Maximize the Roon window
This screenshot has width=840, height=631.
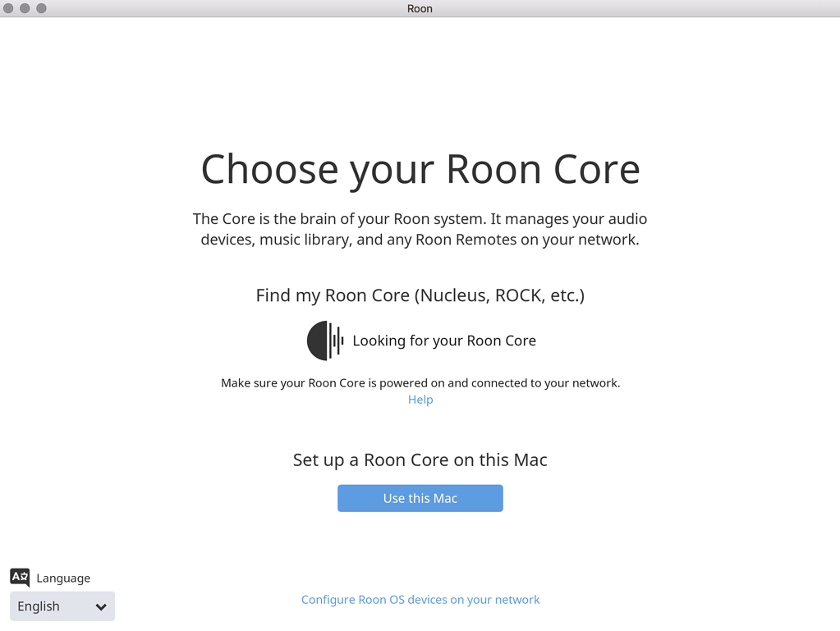[41, 8]
